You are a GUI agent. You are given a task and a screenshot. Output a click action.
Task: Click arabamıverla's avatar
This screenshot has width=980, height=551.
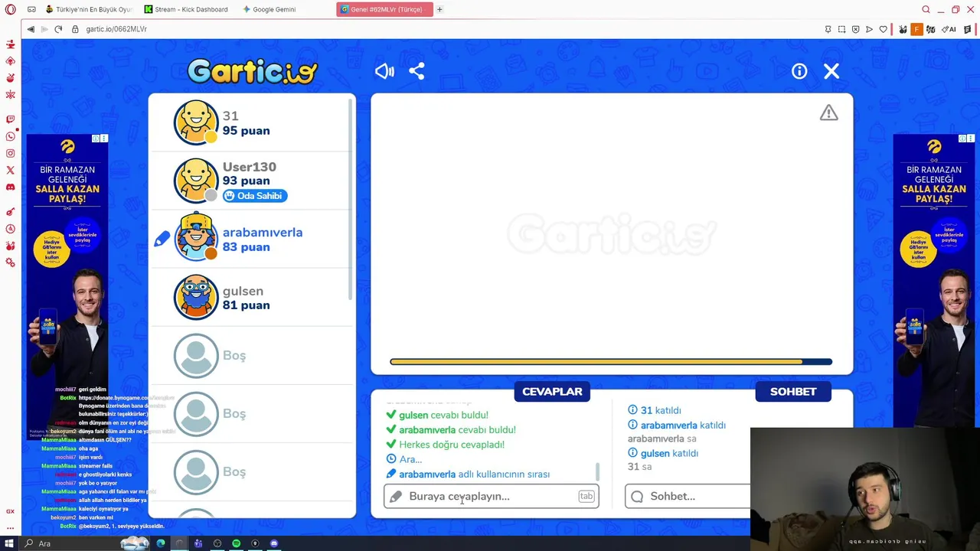click(196, 238)
